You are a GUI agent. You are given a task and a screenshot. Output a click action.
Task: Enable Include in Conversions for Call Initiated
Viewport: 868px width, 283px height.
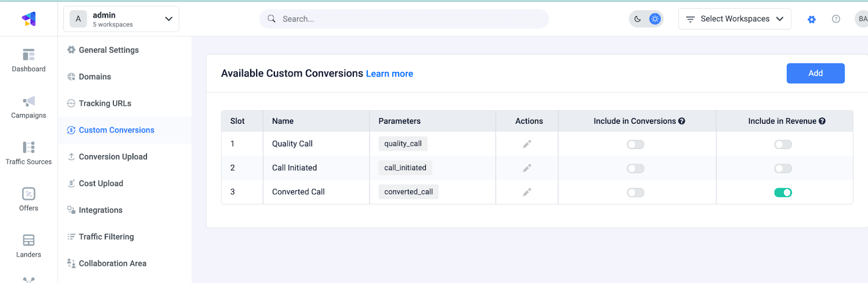(635, 168)
